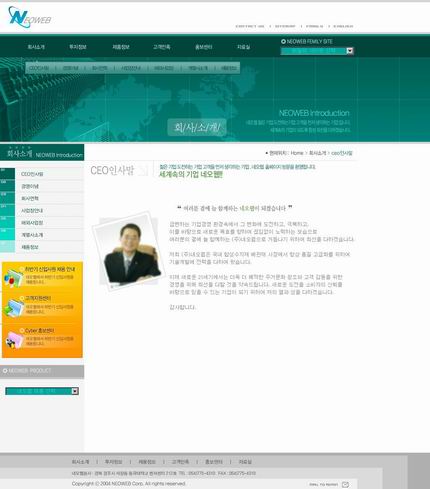
Task: Click the mail envelope icon in footer
Action: 345,484
